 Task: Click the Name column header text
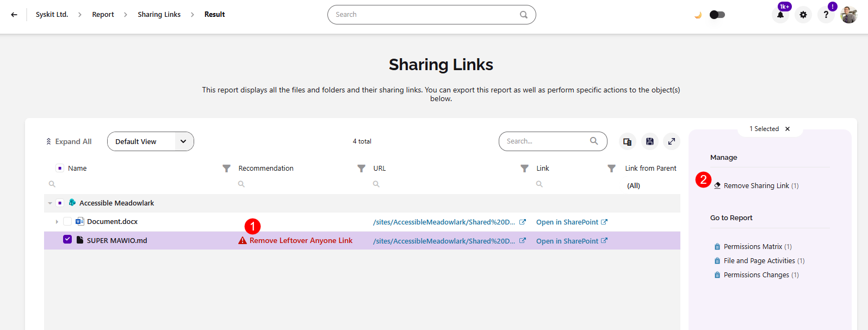pos(77,169)
